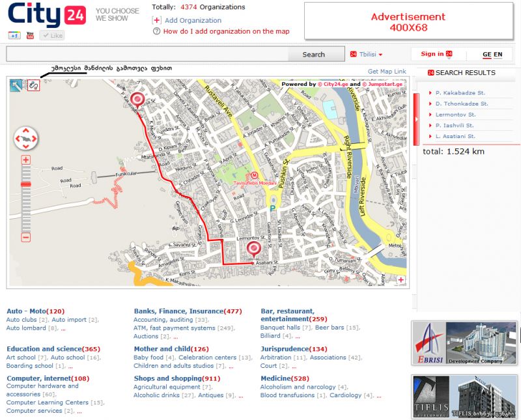Screen dimensions: 521x420
Task: Click the map zoom out minus button
Action: tap(26, 238)
